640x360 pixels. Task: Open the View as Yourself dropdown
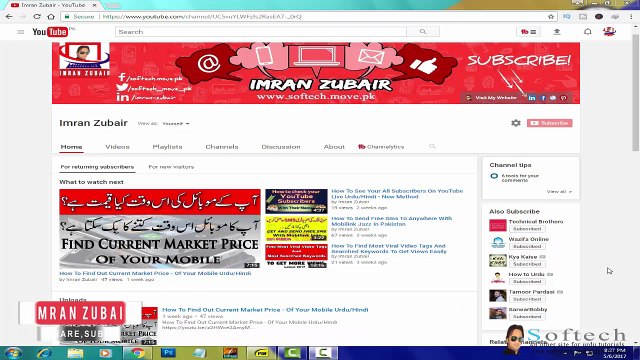pyautogui.click(x=176, y=123)
